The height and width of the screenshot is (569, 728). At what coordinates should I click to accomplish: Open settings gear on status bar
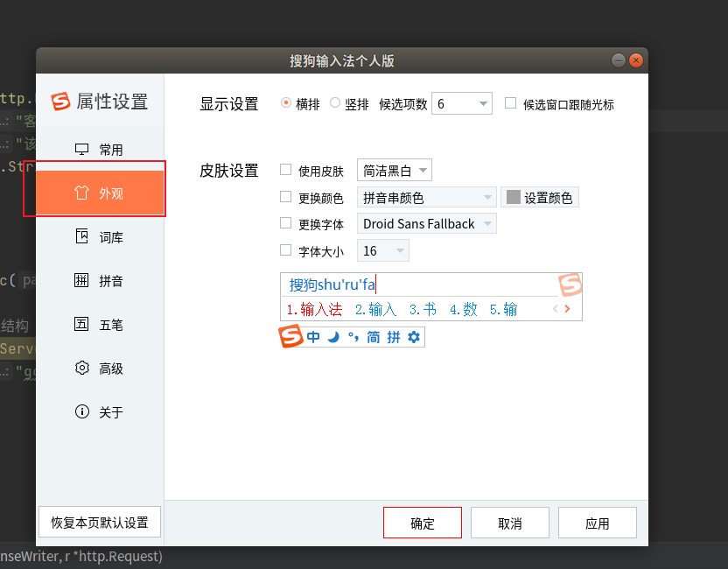(414, 337)
